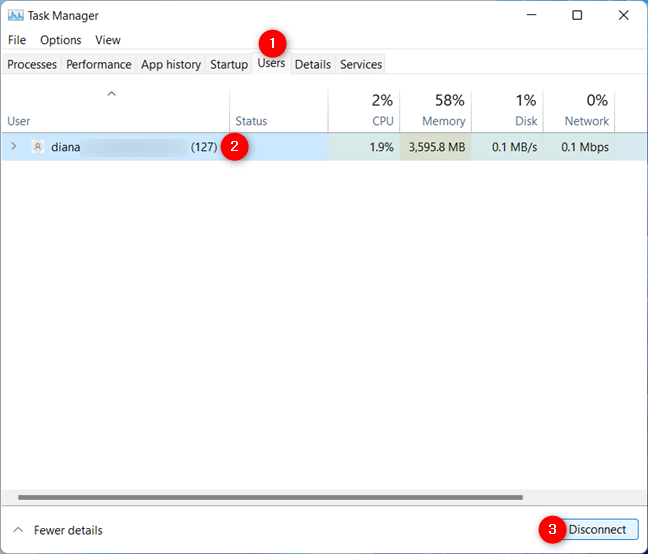648x554 pixels.
Task: Click the Disconnect button
Action: (597, 530)
